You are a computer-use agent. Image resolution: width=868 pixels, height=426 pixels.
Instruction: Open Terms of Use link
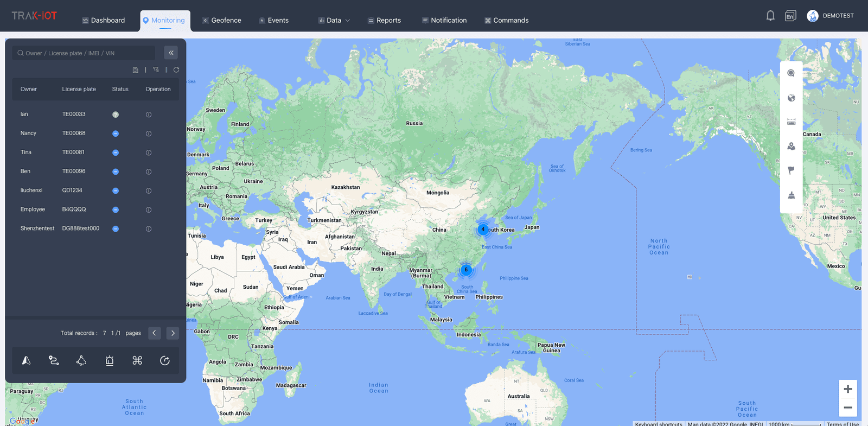[x=843, y=424]
